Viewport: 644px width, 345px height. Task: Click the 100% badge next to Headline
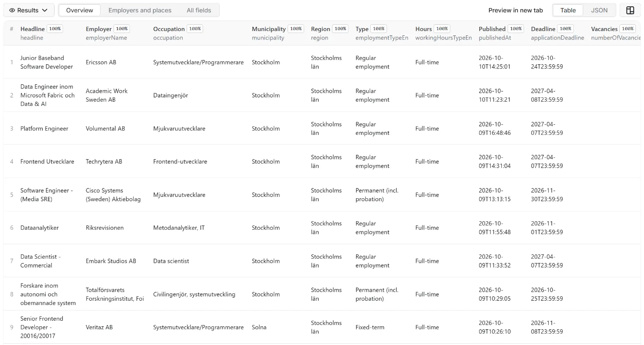(55, 29)
